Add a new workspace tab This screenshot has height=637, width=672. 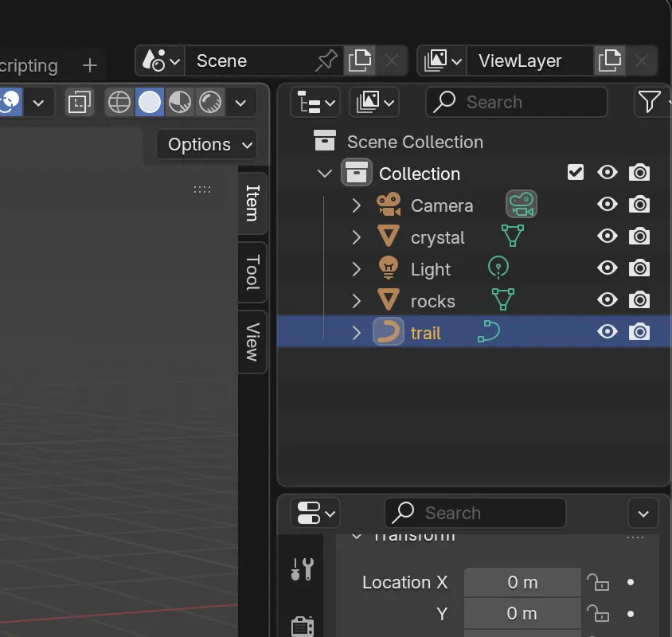pyautogui.click(x=90, y=65)
